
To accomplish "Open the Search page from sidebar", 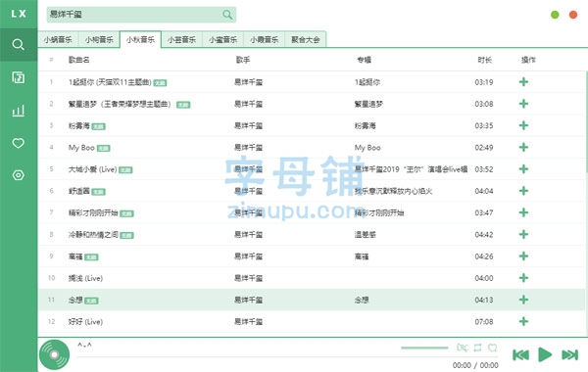I will tap(18, 45).
